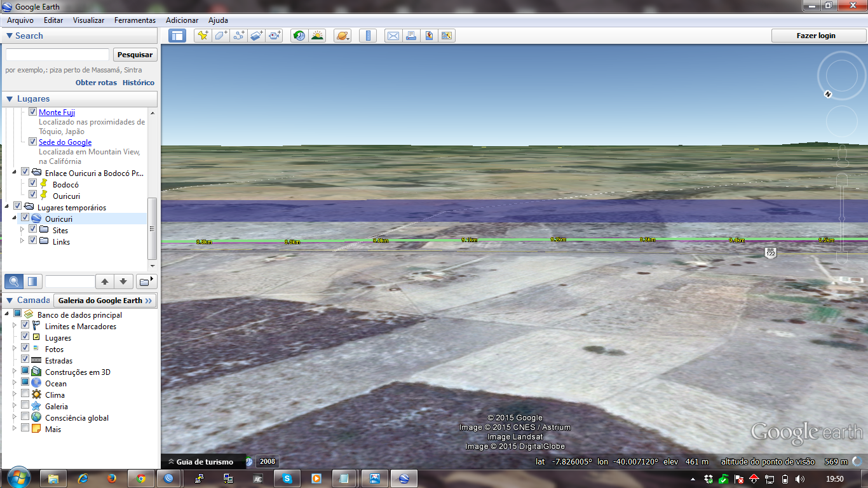The height and width of the screenshot is (488, 868).
Task: Uncheck the Sede do Google checkbox
Action: [33, 142]
